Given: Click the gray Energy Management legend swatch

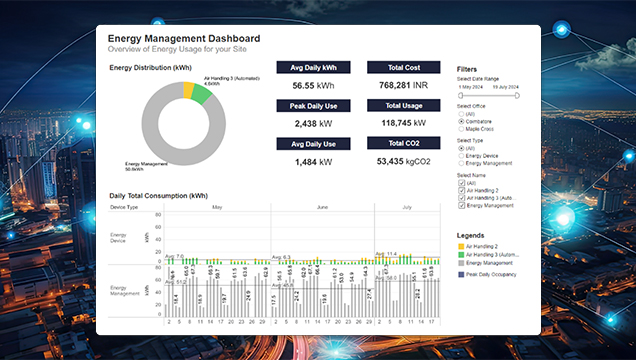Looking at the screenshot, I should click(461, 263).
